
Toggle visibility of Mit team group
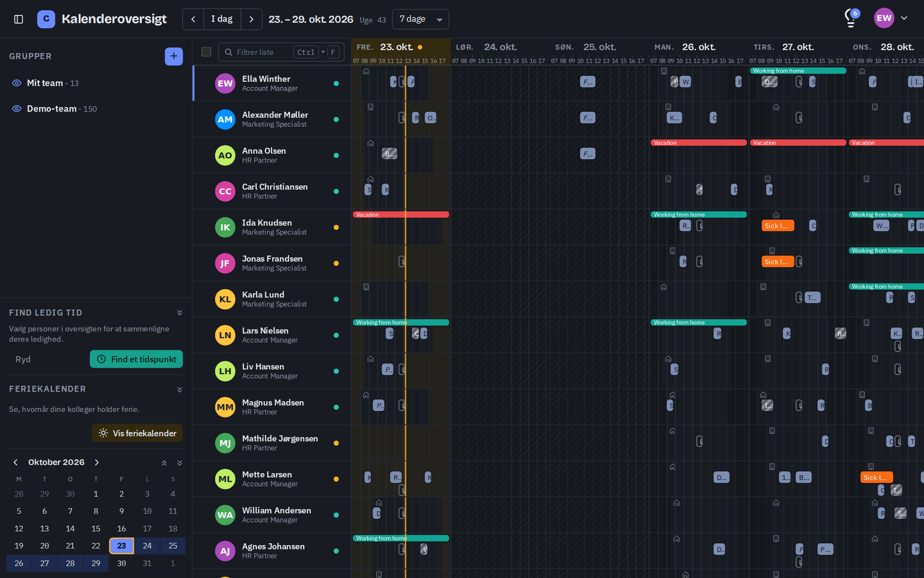pyautogui.click(x=17, y=83)
